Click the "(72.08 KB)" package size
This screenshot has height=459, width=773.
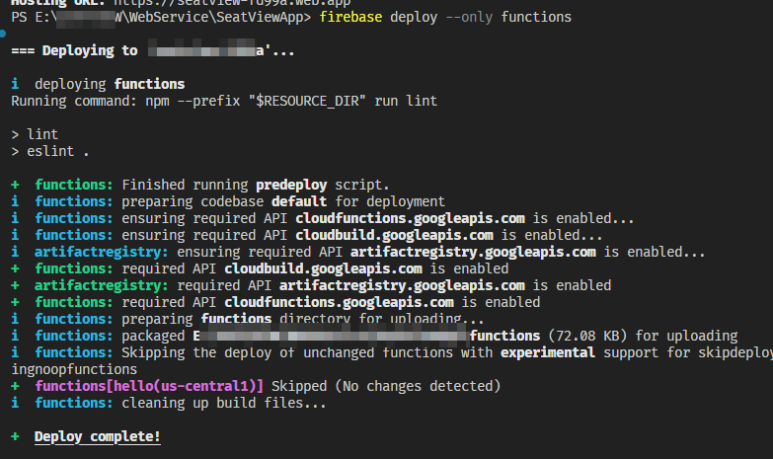[x=588, y=336]
